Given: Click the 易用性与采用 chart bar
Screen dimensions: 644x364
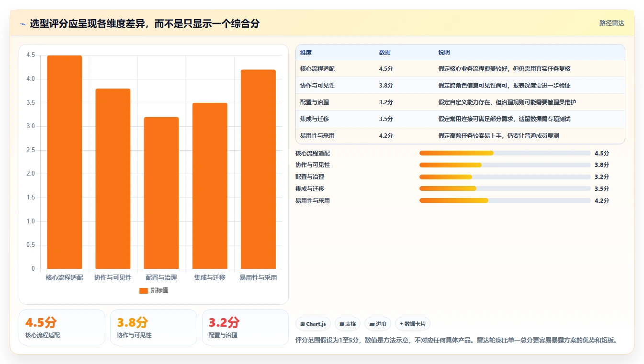Looking at the screenshot, I should click(x=258, y=169).
